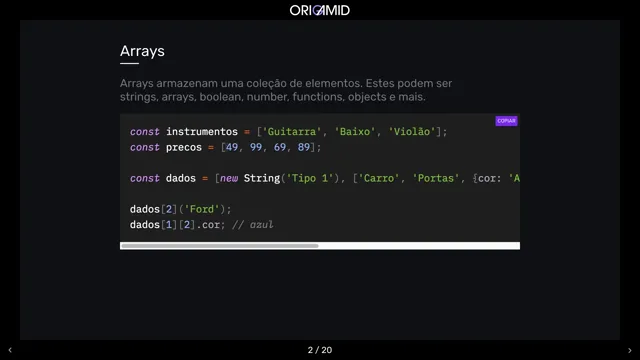Copy the code with the COPIAR button
The height and width of the screenshot is (360, 640).
click(x=506, y=121)
